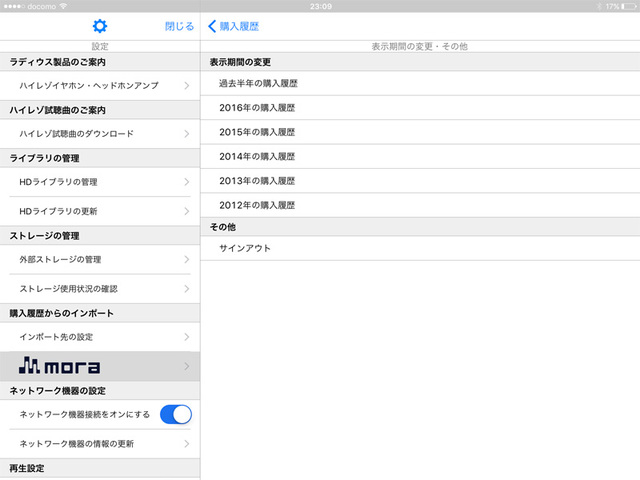Check ストレージ使用状況の確認 item

(x=100, y=289)
